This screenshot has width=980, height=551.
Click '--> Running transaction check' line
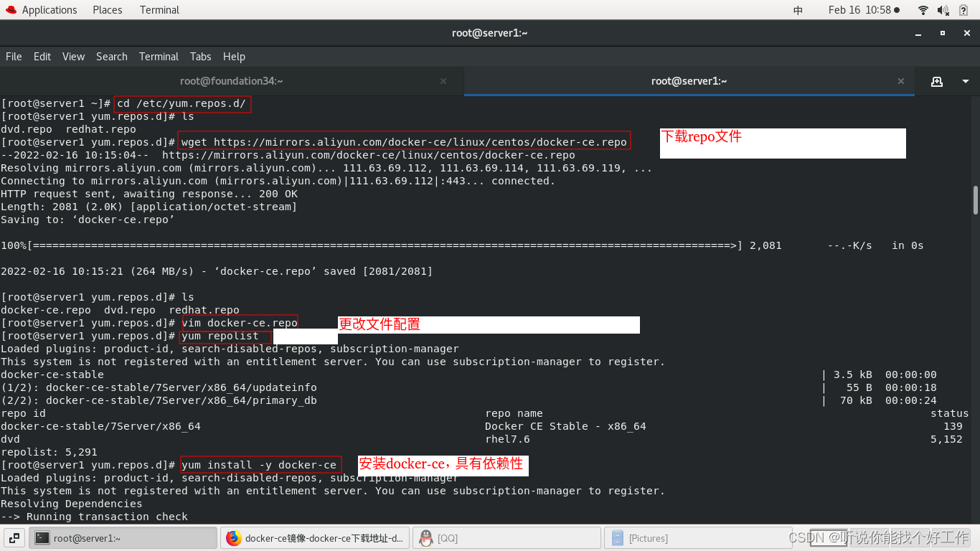94,517
